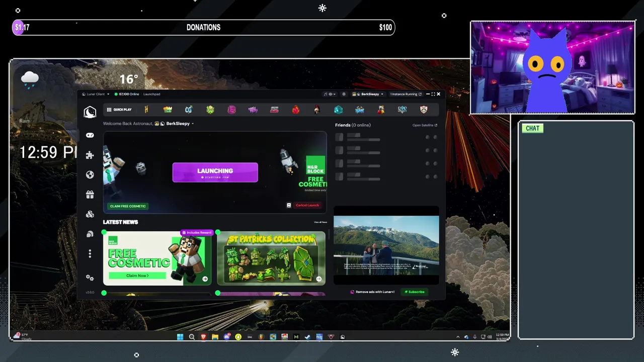Open Steam from the taskbar
Screen dimensions: 644x362
coord(307,337)
